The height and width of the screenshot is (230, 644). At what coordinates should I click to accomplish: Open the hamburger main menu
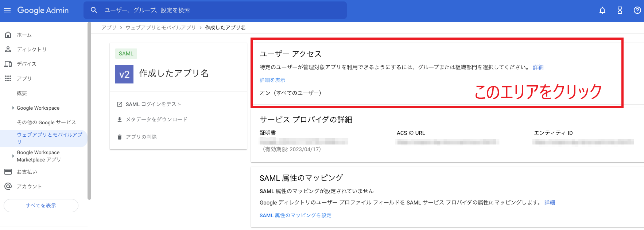(x=7, y=10)
